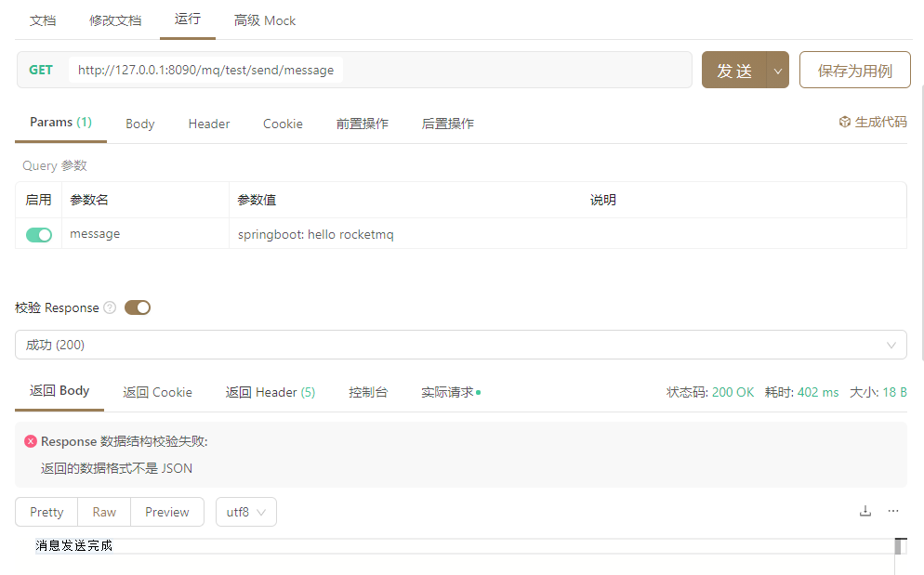Click the 保存为用例 button
The image size is (924, 575).
(x=855, y=70)
